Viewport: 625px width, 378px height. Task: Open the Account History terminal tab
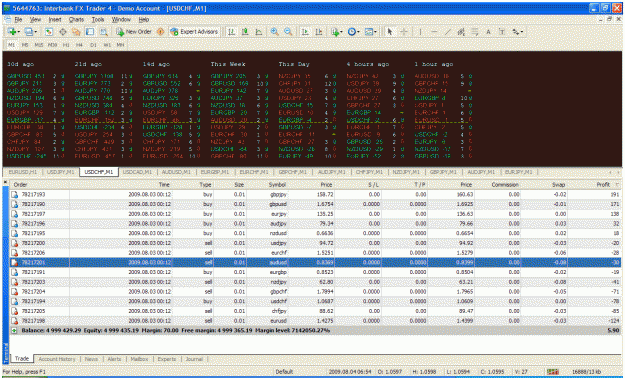click(57, 359)
